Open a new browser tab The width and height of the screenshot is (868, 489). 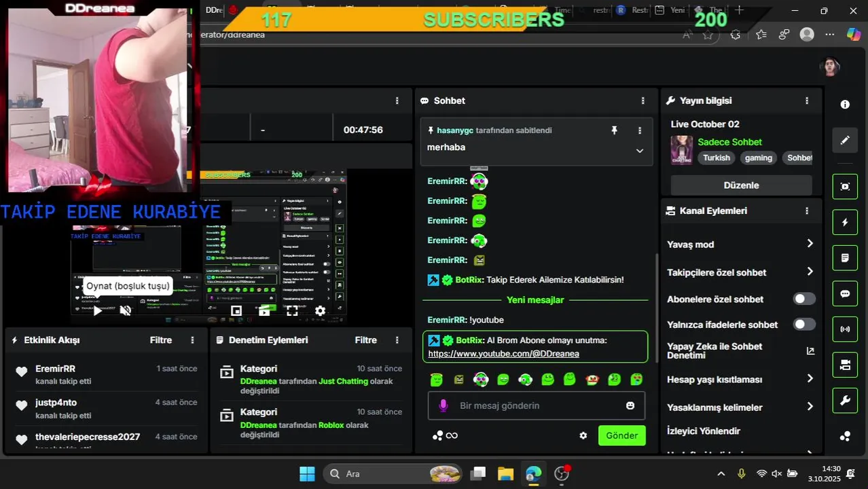click(x=740, y=10)
